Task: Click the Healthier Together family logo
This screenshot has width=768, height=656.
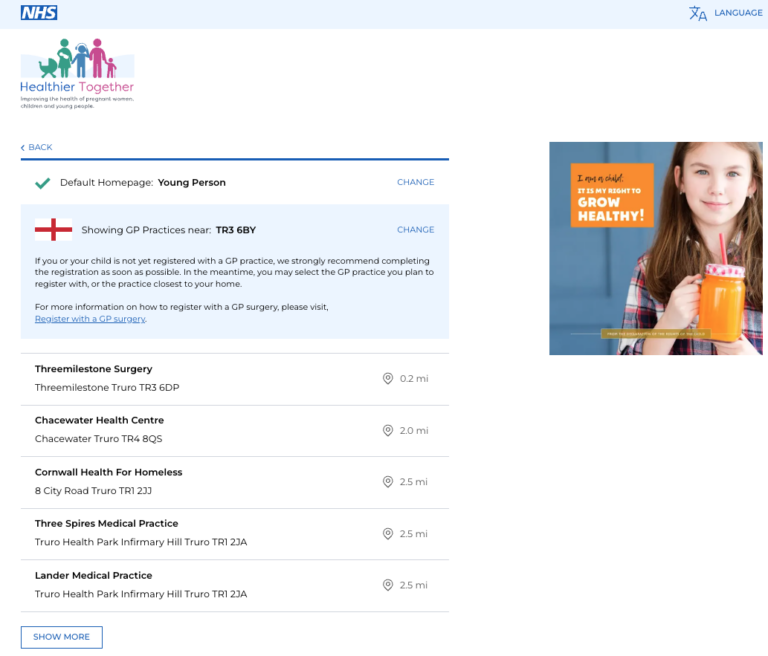Action: coord(77,73)
